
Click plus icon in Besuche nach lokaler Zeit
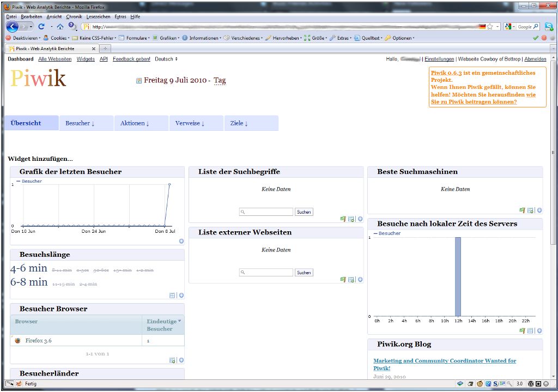[539, 331]
